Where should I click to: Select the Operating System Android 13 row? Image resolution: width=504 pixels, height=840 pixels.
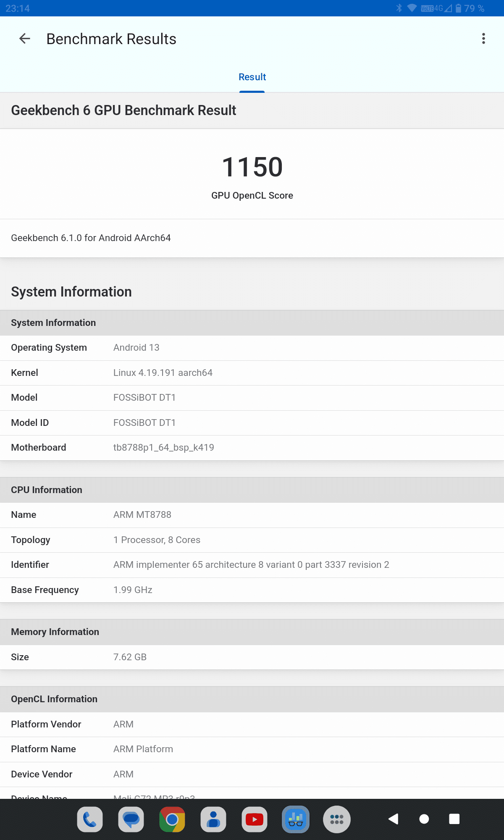point(252,348)
